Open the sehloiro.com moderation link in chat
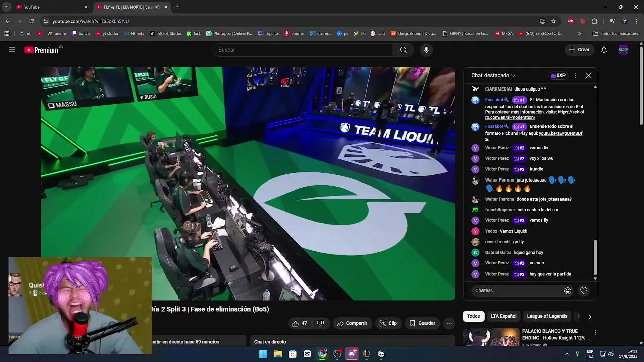The width and height of the screenshot is (644, 362). [534, 115]
